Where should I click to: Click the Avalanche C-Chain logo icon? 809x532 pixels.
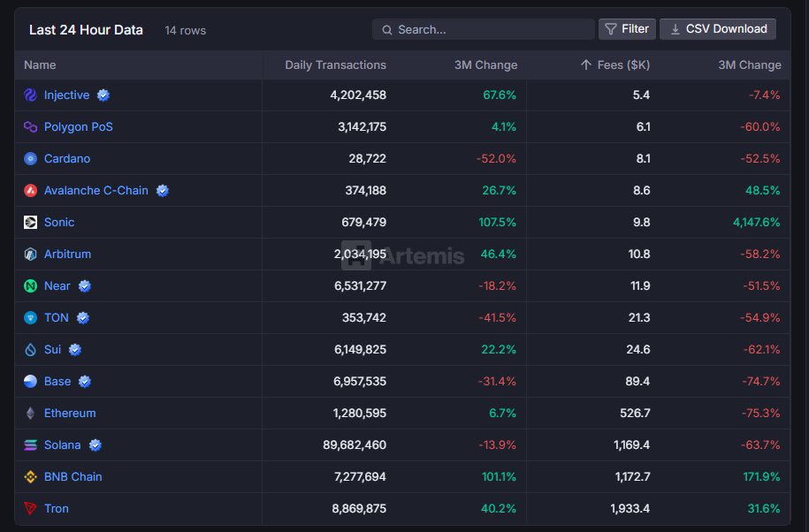coord(30,191)
